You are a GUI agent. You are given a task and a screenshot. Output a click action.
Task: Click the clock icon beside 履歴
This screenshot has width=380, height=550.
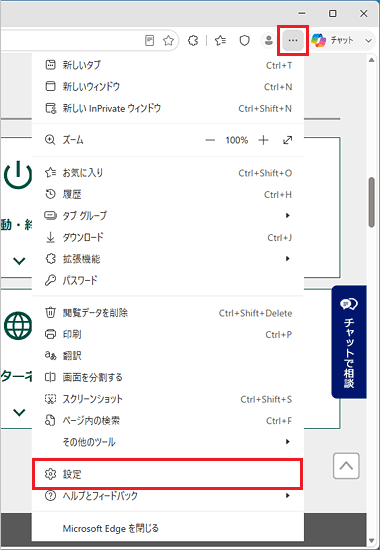[51, 194]
